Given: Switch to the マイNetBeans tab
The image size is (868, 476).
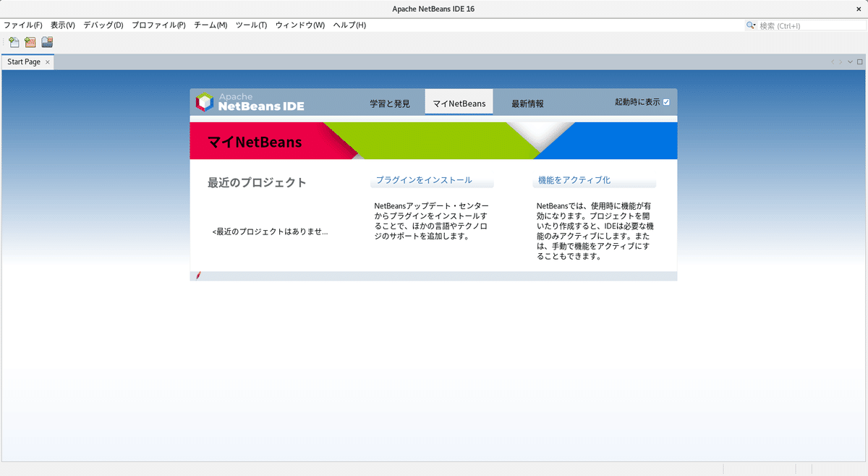Looking at the screenshot, I should tap(459, 103).
